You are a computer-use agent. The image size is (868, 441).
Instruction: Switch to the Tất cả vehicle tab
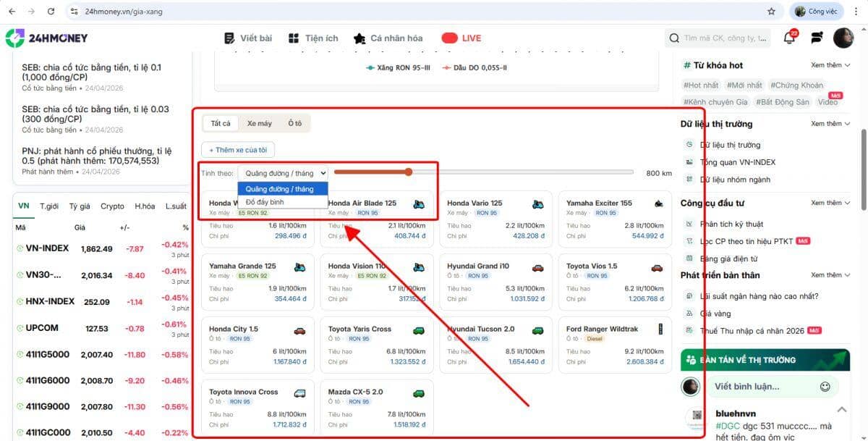click(221, 123)
